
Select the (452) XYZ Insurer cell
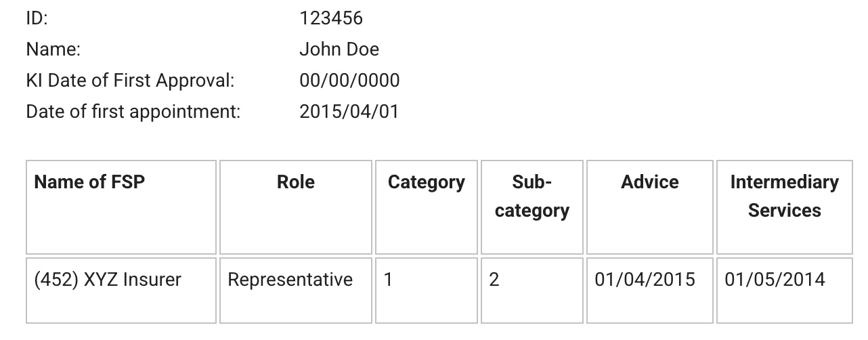click(x=108, y=280)
